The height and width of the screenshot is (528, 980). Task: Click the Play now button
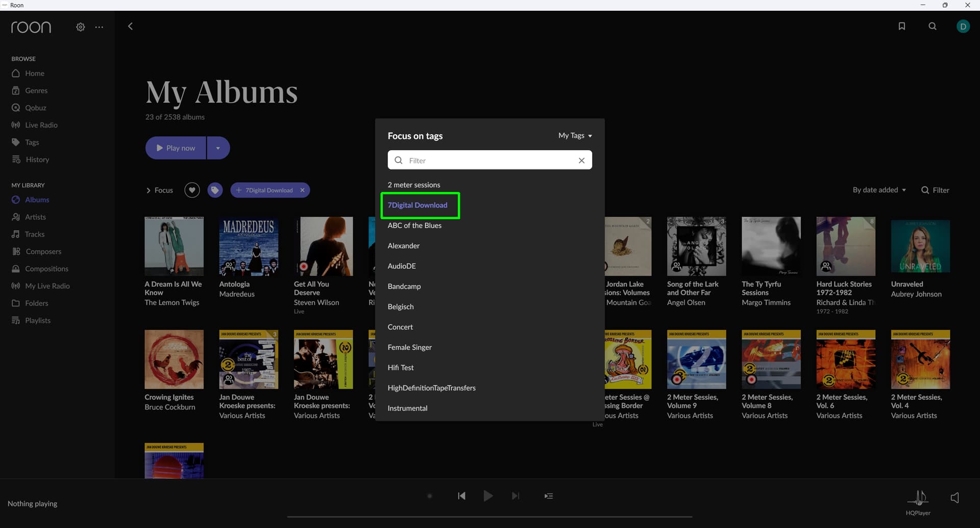[x=176, y=148]
